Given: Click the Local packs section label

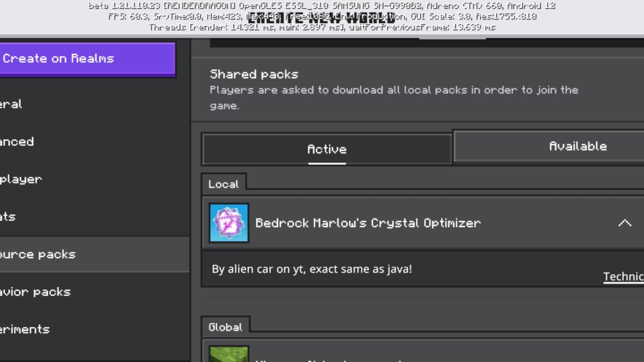Looking at the screenshot, I should coord(223,184).
